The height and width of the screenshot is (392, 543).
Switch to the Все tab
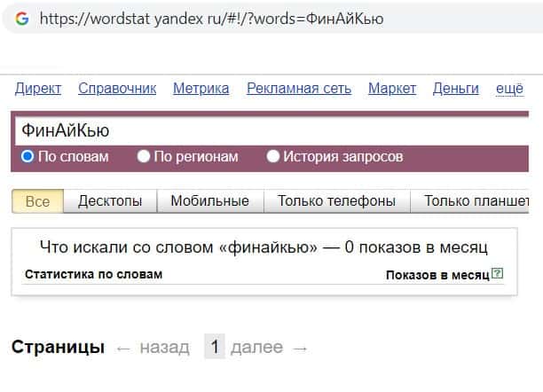(37, 201)
